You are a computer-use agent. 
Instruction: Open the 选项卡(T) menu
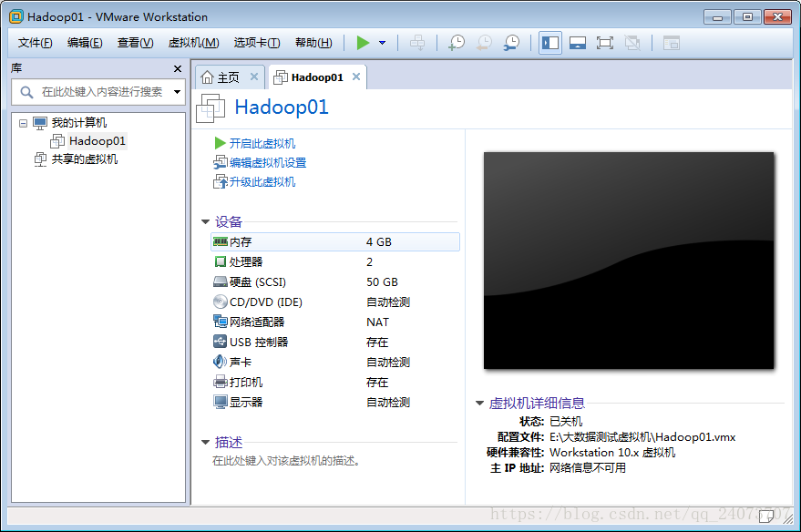click(x=257, y=43)
